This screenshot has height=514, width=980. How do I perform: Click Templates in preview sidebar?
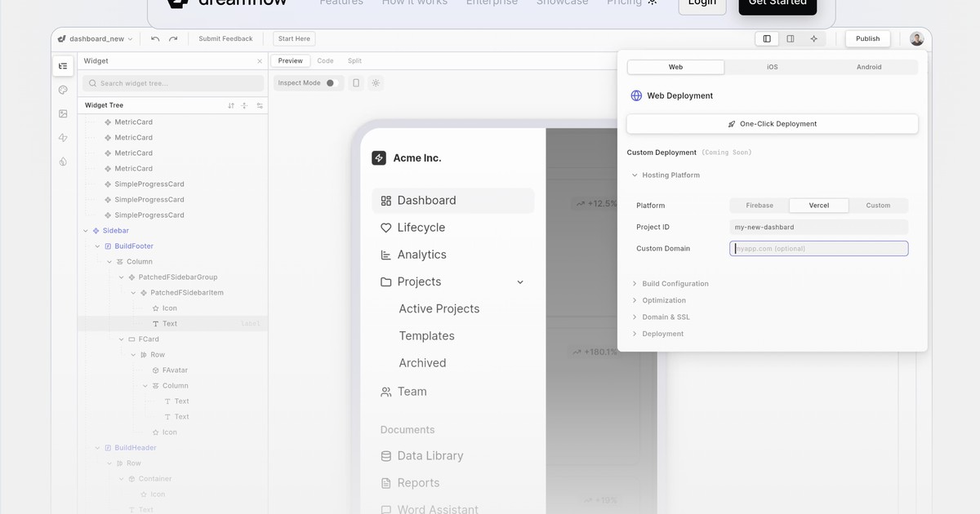(426, 336)
